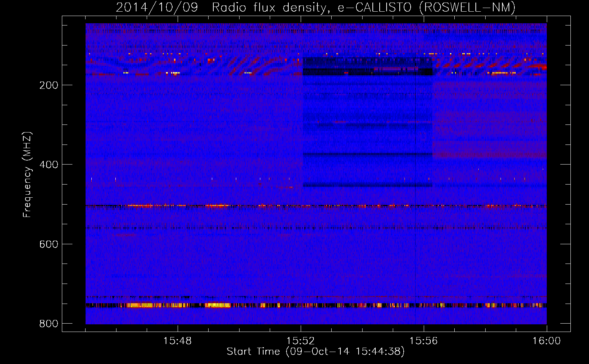Click the 15:56 time tick label
589x364 pixels.
423,341
